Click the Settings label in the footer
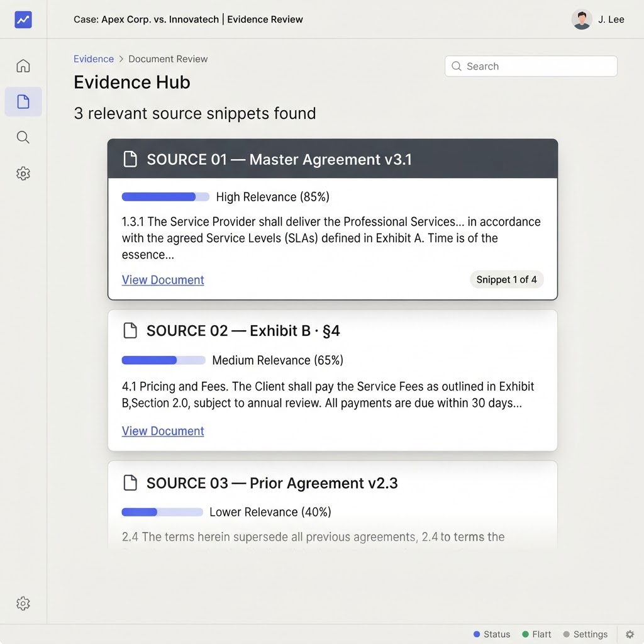 tap(590, 634)
